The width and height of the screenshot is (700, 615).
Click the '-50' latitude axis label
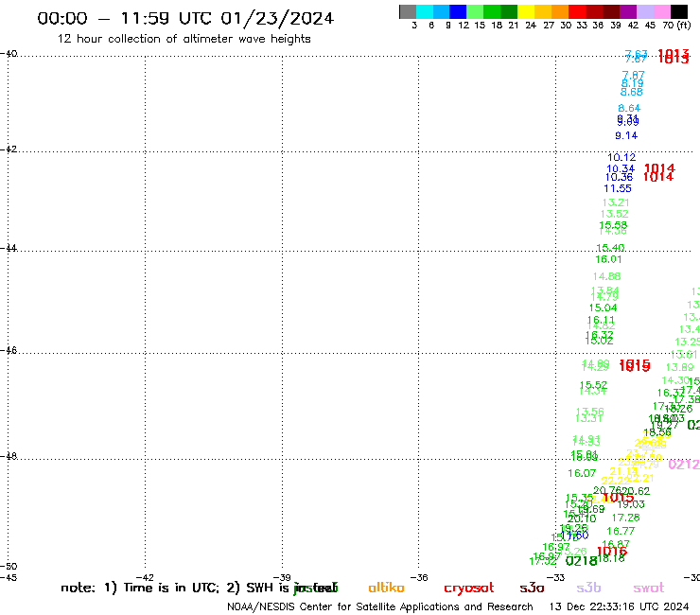[9, 567]
